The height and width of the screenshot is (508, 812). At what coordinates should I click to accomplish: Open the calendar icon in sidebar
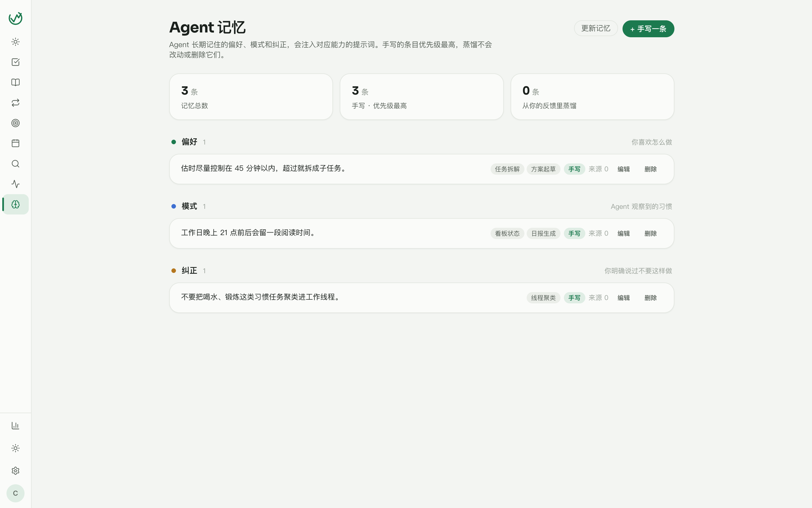click(x=16, y=143)
